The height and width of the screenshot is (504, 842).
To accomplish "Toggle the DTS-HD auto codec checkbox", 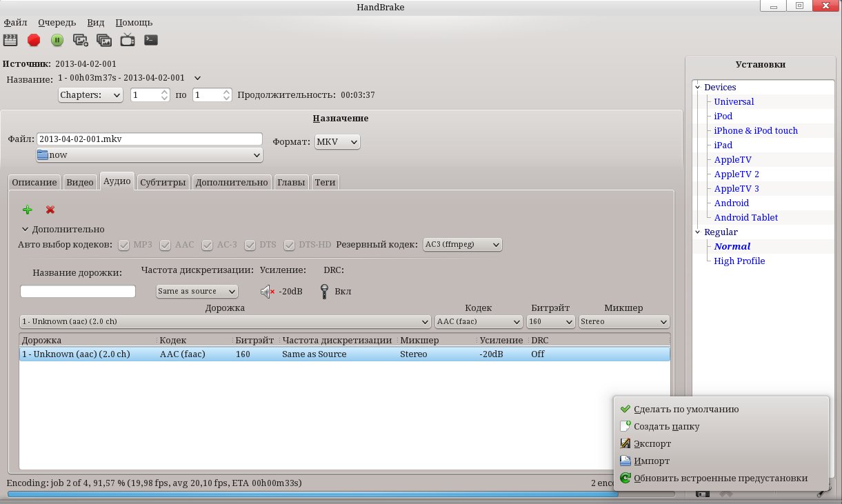I will 289,245.
